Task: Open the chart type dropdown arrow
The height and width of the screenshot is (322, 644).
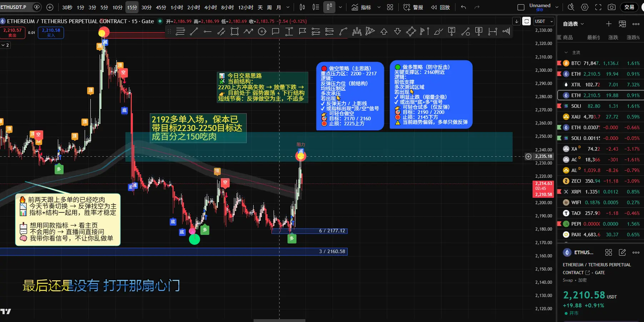Action: click(340, 7)
